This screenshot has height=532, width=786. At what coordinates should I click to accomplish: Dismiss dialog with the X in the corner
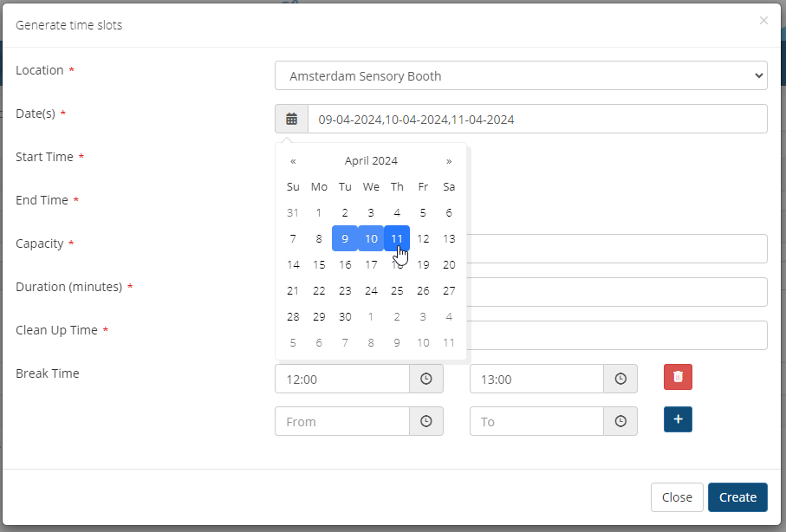763,21
